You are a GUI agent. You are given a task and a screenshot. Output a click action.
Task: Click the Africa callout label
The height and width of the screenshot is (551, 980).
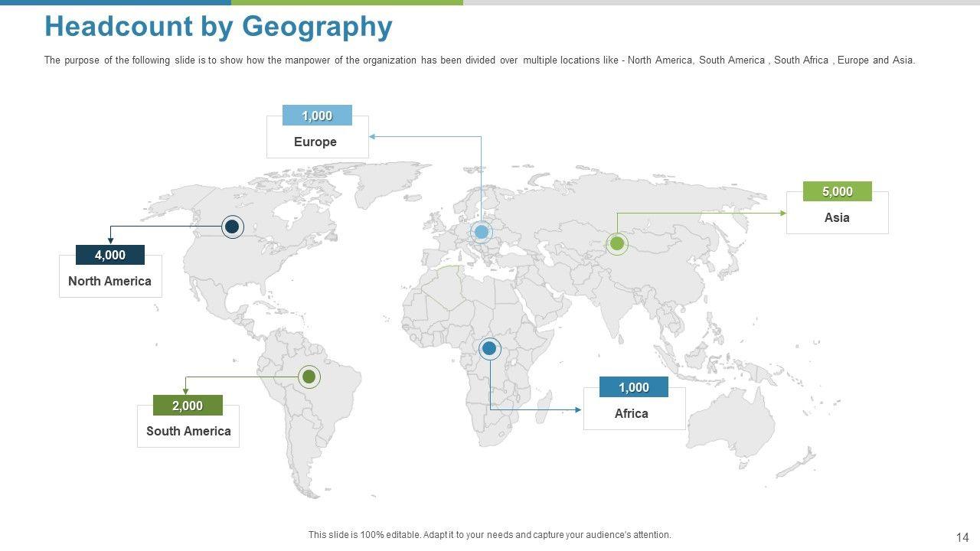(x=632, y=414)
